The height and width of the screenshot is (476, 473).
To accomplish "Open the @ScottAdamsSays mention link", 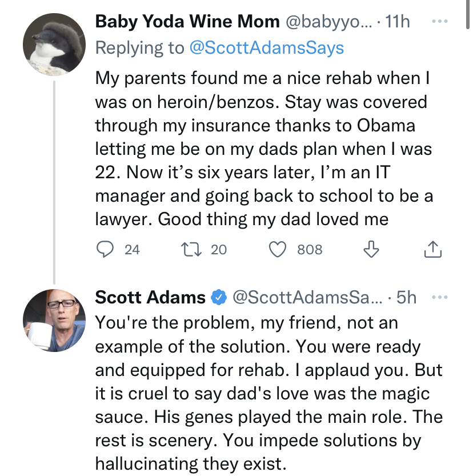I will point(267,48).
